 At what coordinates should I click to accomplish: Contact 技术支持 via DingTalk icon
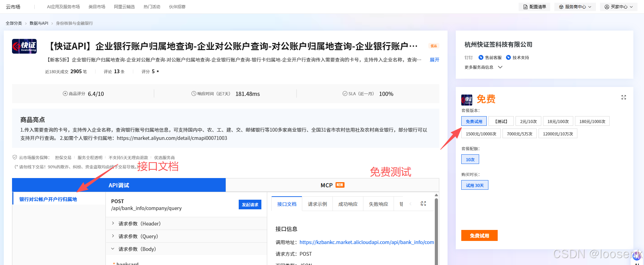(x=508, y=57)
